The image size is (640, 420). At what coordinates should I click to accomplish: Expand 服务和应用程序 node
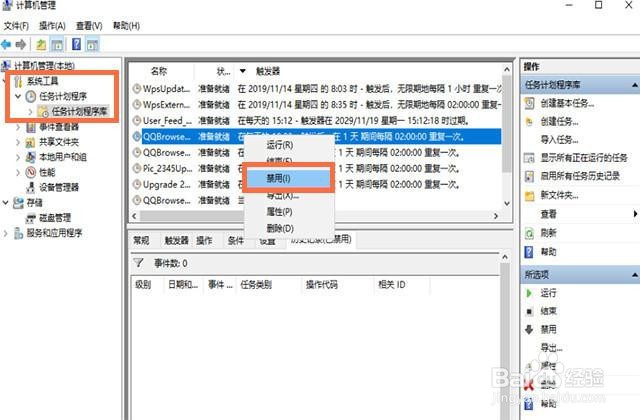pos(6,233)
